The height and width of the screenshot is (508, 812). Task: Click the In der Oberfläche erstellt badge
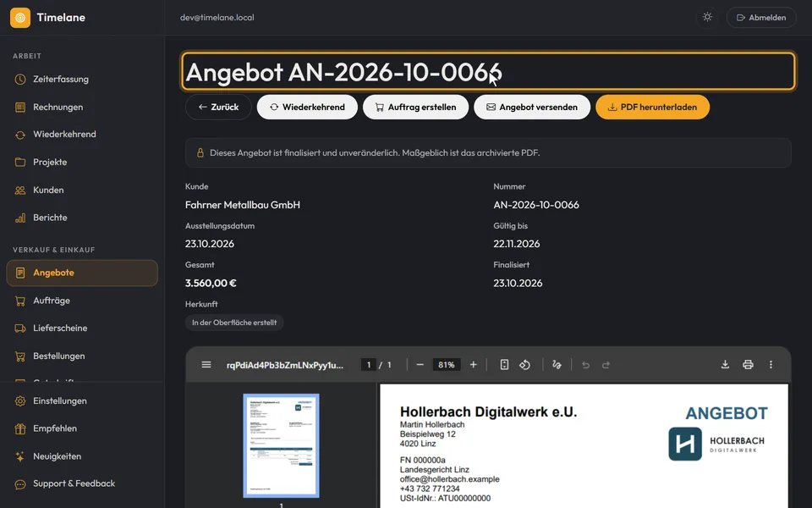(234, 323)
